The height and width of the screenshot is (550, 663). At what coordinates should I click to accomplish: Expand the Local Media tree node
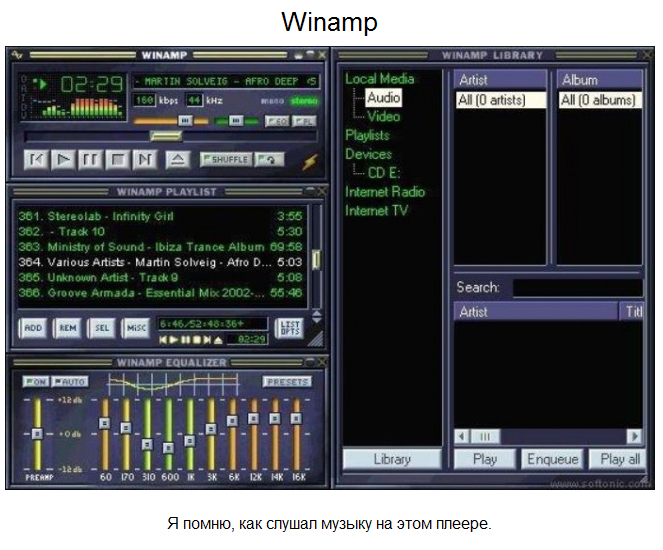[x=379, y=79]
